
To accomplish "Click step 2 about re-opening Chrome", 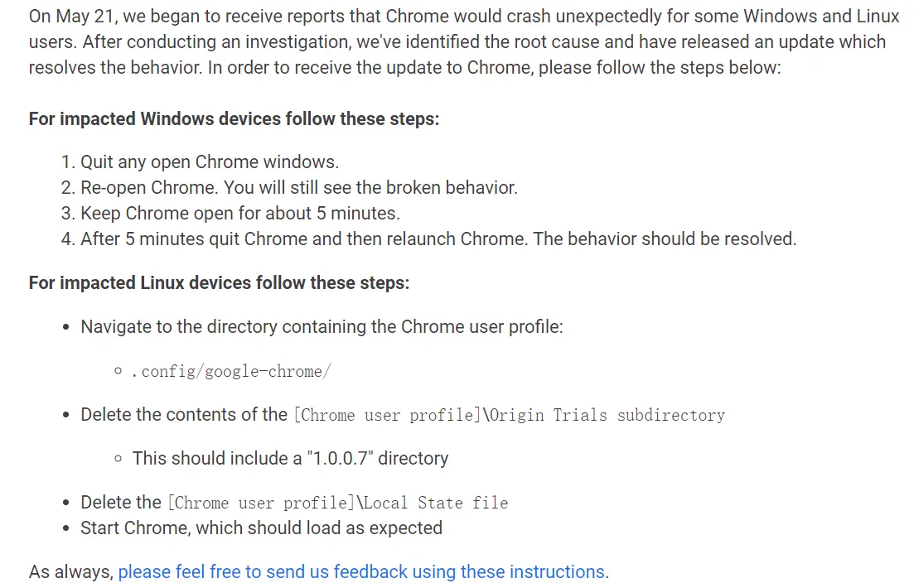I will pyautogui.click(x=298, y=188).
